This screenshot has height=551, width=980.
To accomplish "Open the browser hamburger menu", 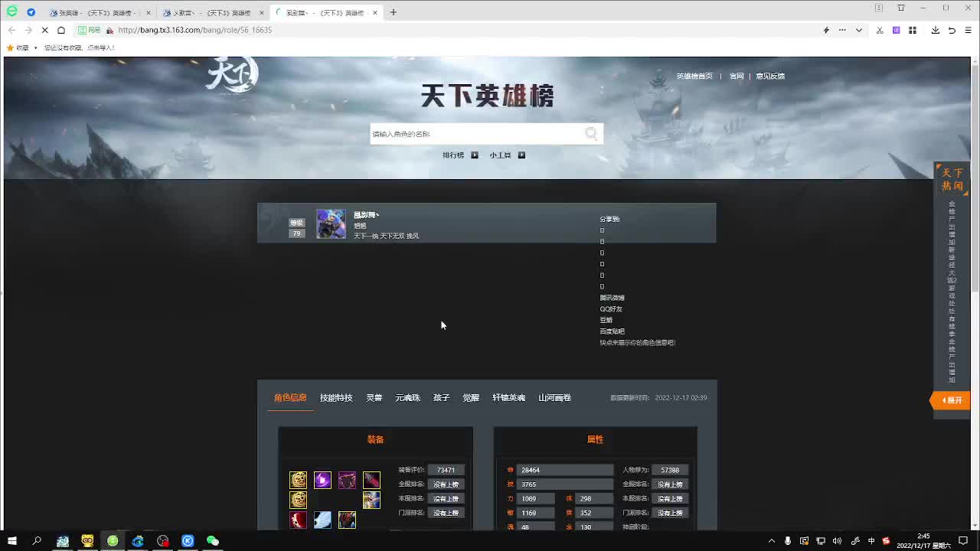I will (x=969, y=30).
